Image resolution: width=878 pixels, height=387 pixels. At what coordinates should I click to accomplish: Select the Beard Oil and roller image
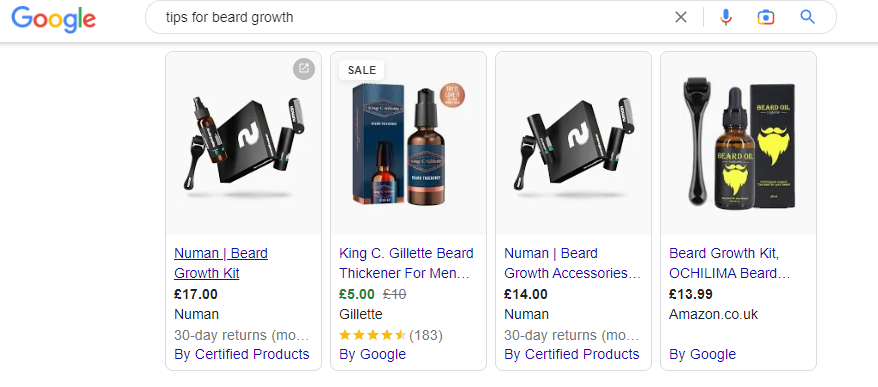point(739,143)
